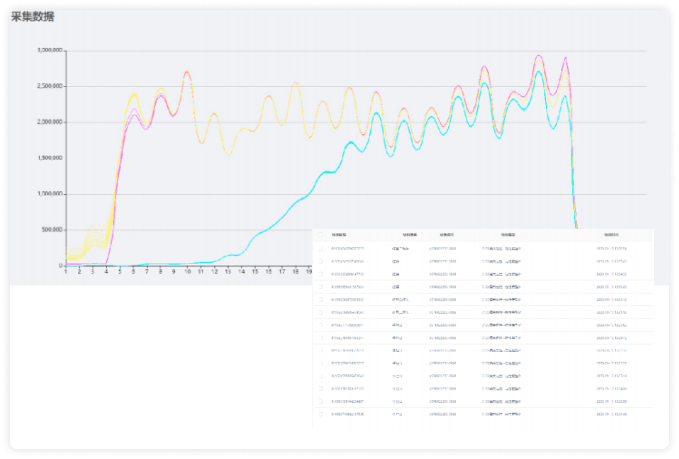Viewport: 679px width, 459px height.
Task: Click the 1,500,000 y-axis label
Action: (x=50, y=158)
